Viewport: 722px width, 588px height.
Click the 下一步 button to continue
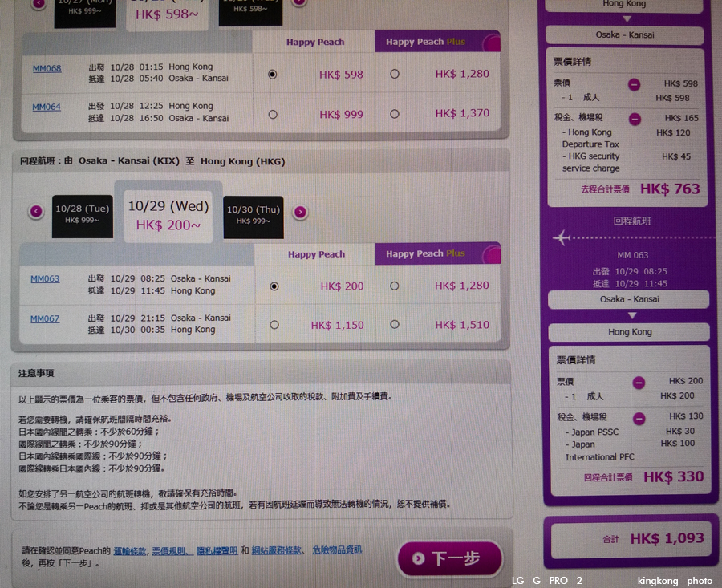[x=450, y=558]
